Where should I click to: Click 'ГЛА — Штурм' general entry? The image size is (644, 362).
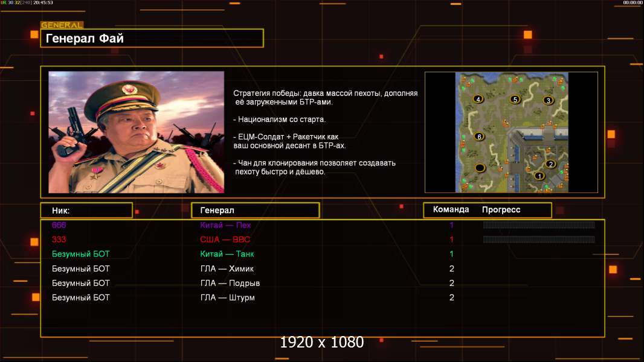(227, 297)
